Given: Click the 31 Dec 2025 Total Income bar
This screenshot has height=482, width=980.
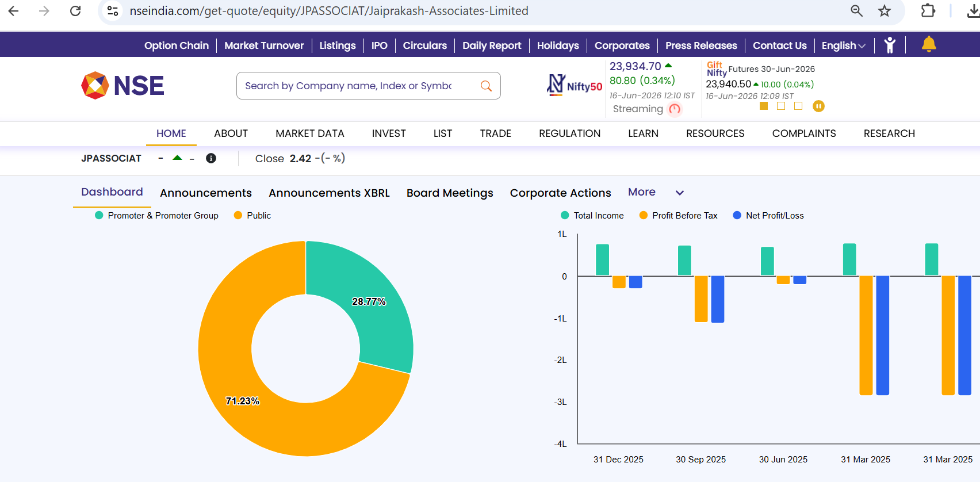Looking at the screenshot, I should (x=602, y=260).
